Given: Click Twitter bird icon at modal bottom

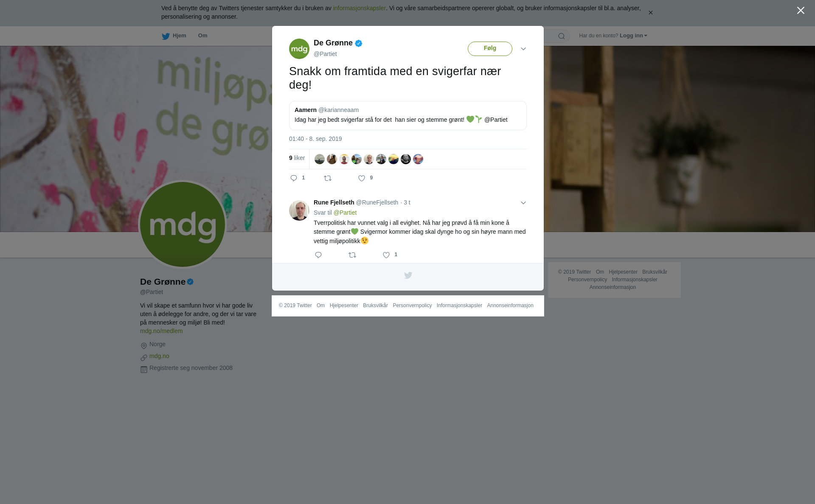Looking at the screenshot, I should click(408, 275).
